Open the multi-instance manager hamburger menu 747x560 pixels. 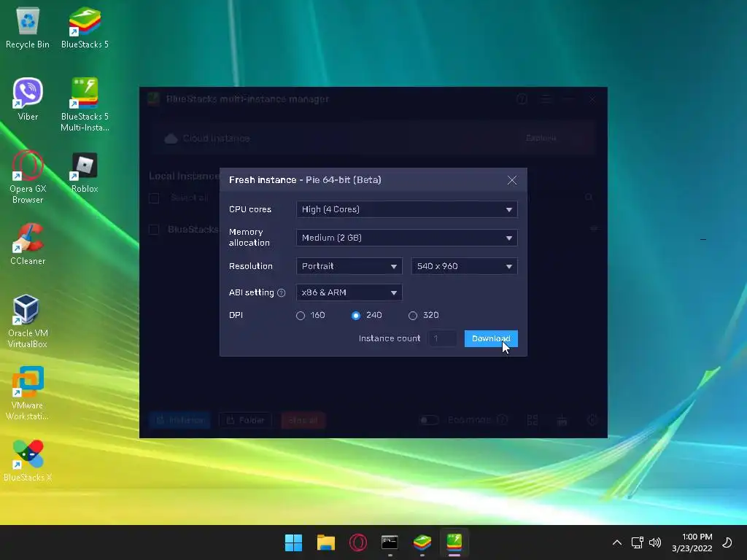coord(546,99)
